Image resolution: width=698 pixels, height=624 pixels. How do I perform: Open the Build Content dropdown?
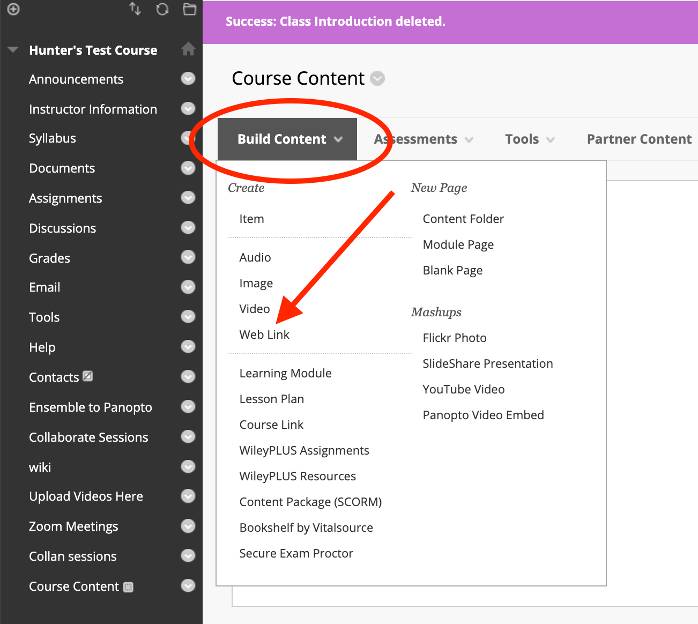point(289,139)
